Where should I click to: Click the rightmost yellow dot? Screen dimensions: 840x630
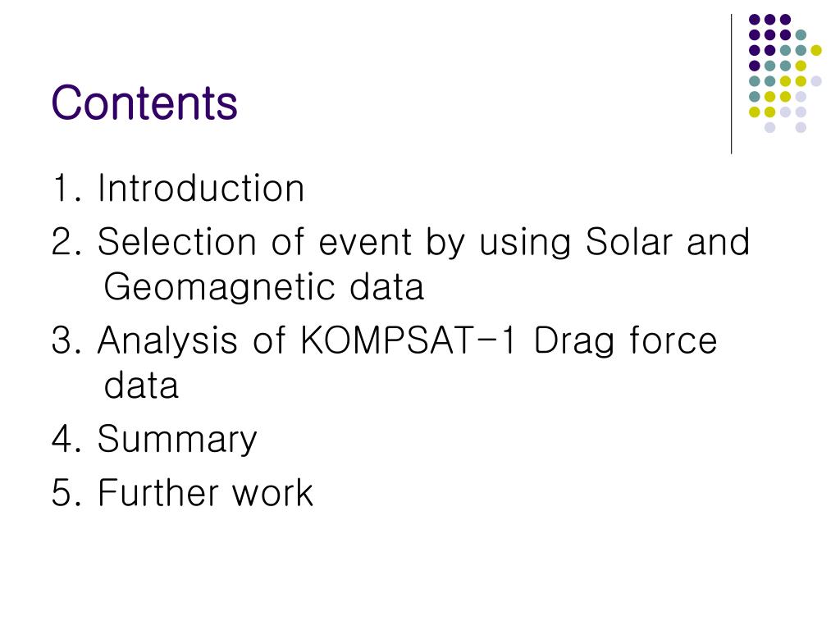click(x=816, y=50)
